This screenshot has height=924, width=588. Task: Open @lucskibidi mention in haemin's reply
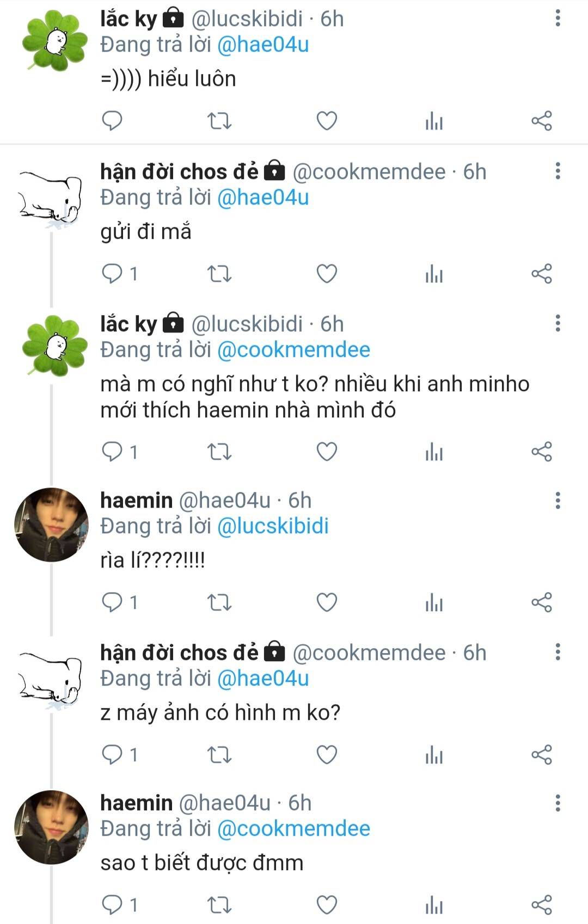tap(273, 526)
